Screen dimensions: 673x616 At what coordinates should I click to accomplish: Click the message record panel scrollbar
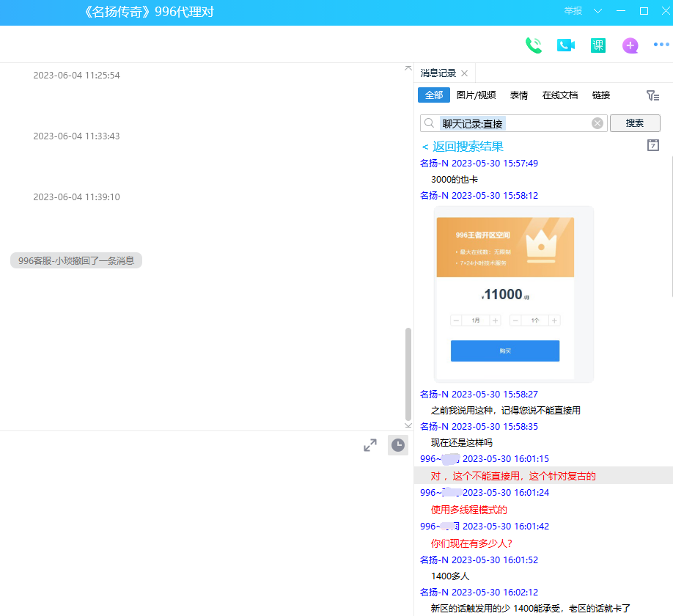(671, 226)
